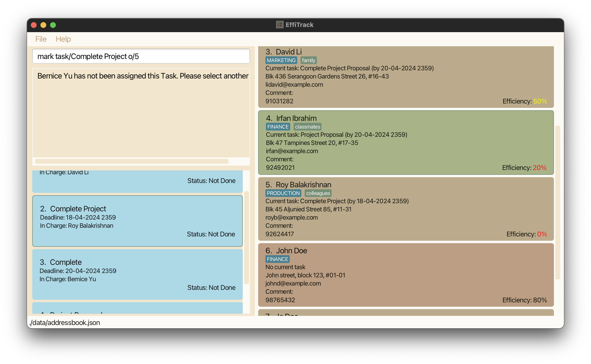Screen dimensions: 591x364
Task: Click the employee list vertical scrollbar
Action: click(x=558, y=202)
